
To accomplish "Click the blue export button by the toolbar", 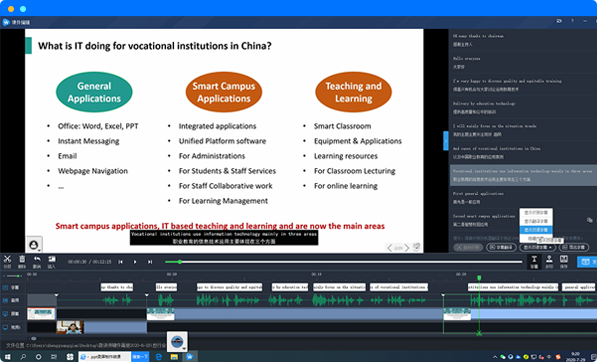I will [587, 262].
